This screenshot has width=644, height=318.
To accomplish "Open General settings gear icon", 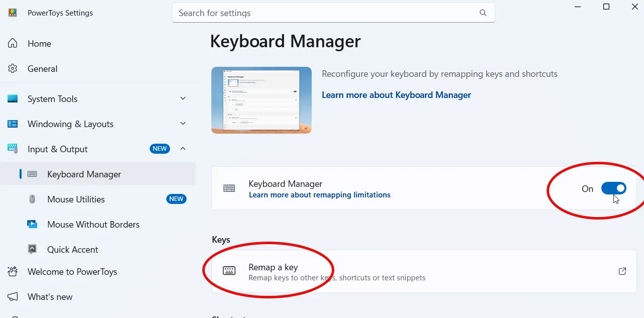I will (x=12, y=69).
